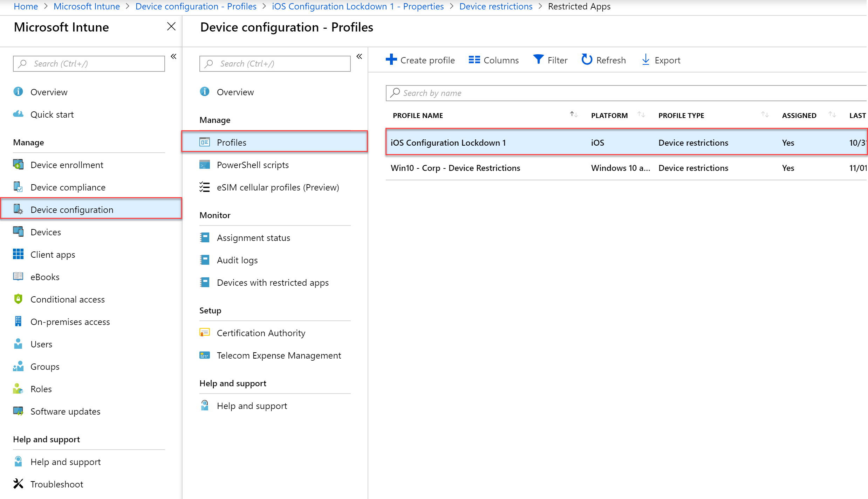Image resolution: width=868 pixels, height=499 pixels.
Task: Click the Device enrollment icon in sidebar
Action: (x=18, y=164)
